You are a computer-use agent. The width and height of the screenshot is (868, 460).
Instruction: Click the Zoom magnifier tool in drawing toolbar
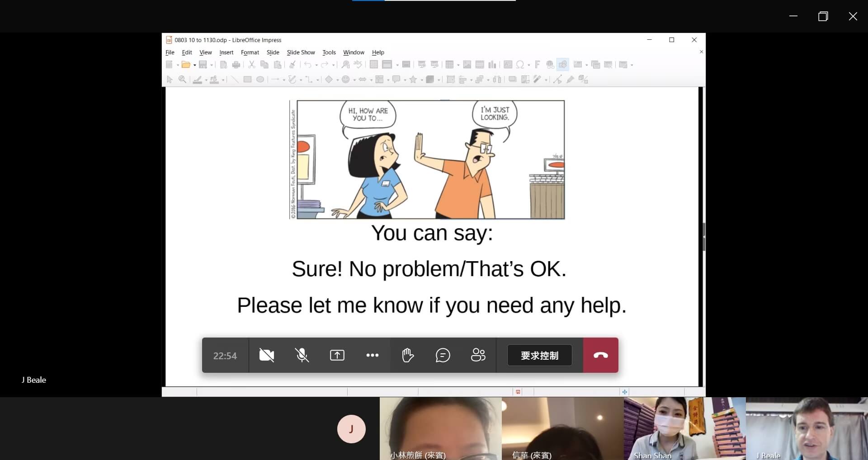(x=183, y=80)
